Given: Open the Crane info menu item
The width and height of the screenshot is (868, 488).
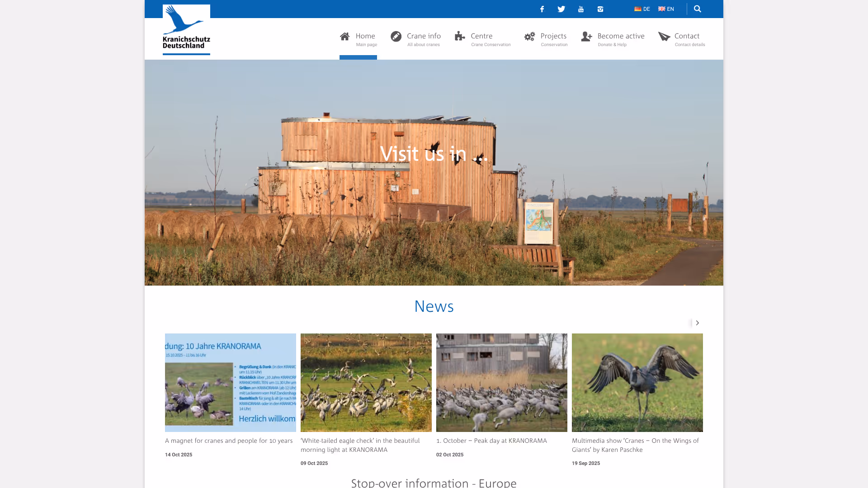Looking at the screenshot, I should click(423, 36).
